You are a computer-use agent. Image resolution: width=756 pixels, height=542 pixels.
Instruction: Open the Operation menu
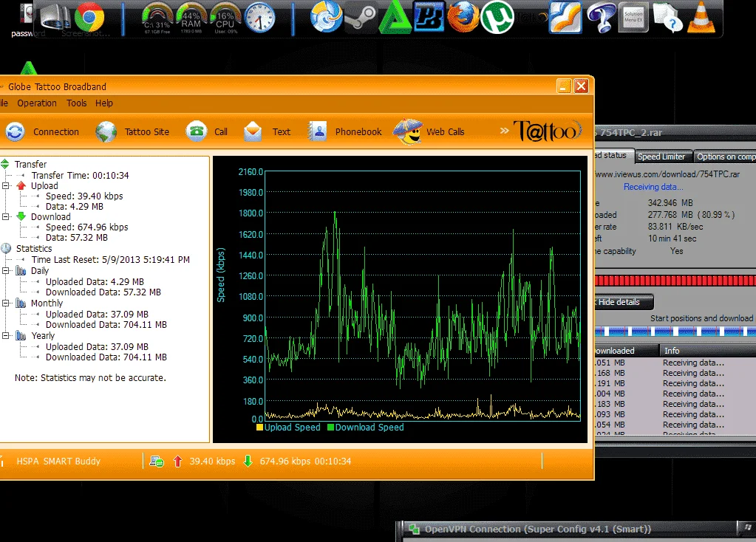tap(37, 103)
